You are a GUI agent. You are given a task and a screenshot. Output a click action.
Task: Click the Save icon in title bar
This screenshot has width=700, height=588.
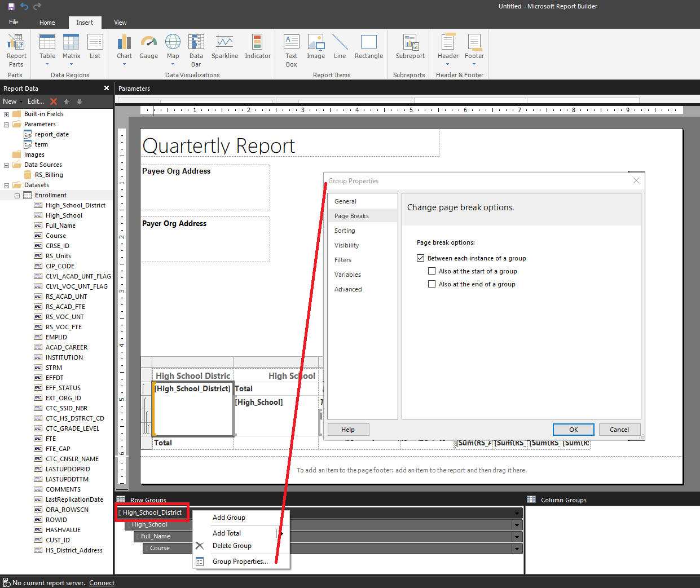pos(11,7)
